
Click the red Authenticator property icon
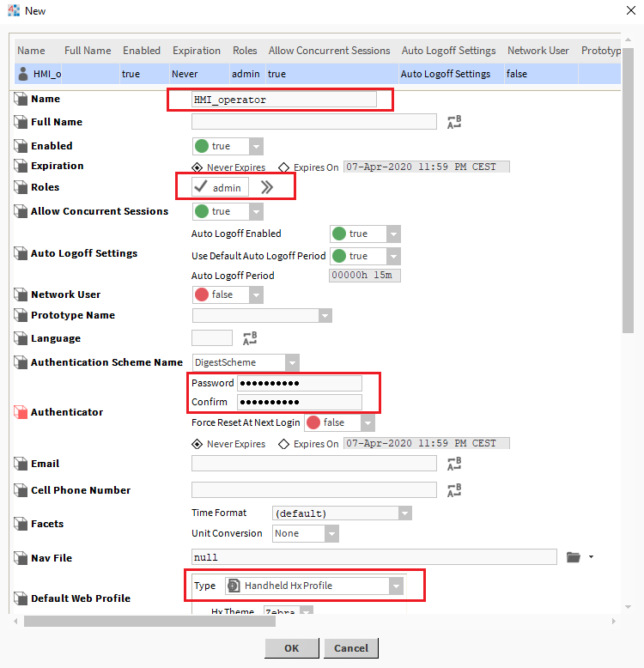click(21, 412)
